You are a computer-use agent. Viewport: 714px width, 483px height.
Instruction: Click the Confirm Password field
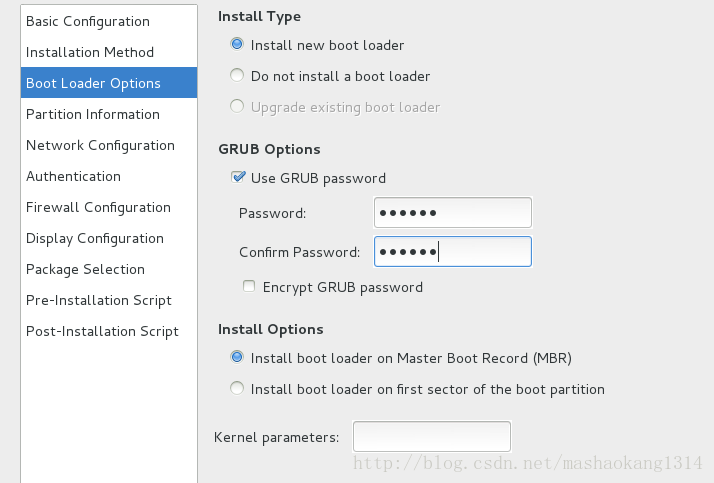tap(453, 251)
